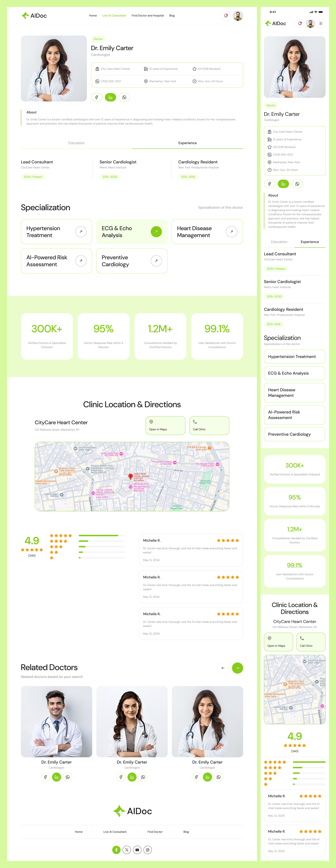Open the mobile hamburger menu icon
The width and height of the screenshot is (336, 868).
[x=321, y=24]
